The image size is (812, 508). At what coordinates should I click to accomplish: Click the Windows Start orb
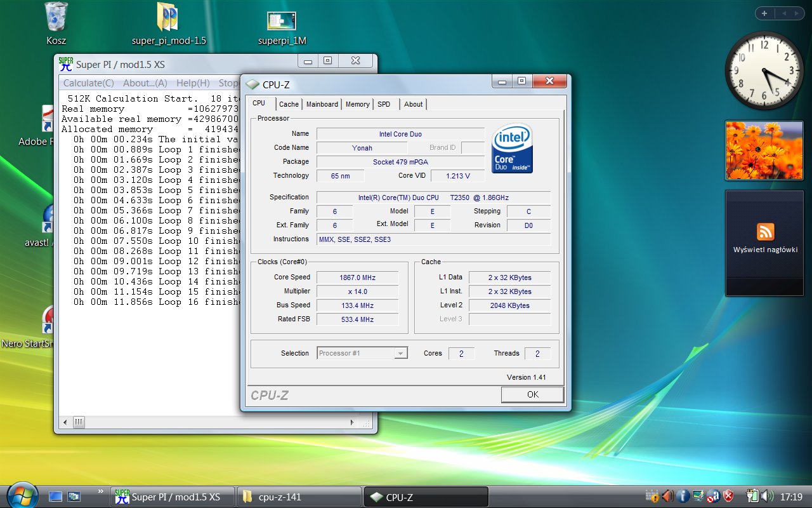[x=22, y=495]
